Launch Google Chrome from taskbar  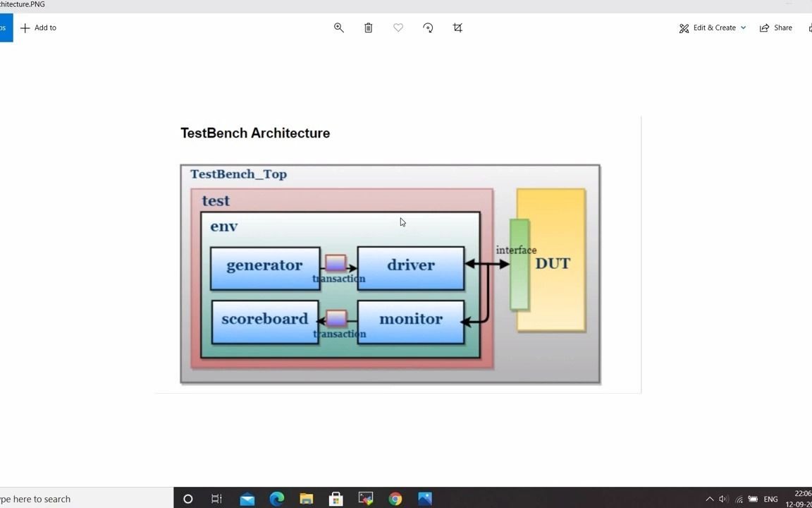tap(395, 499)
